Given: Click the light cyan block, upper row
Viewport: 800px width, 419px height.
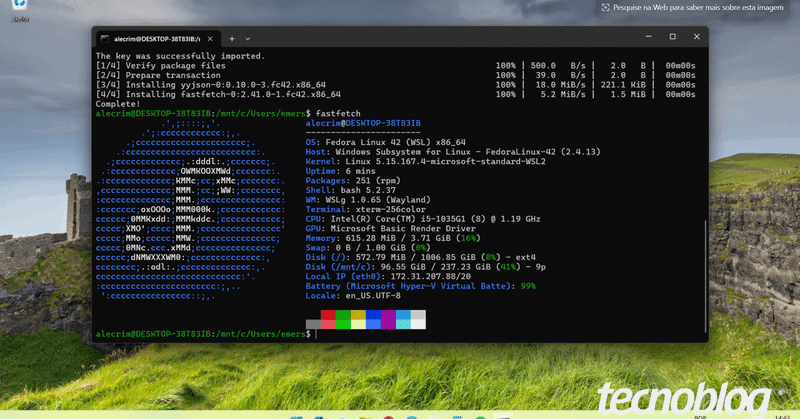Looking at the screenshot, I should [x=403, y=315].
